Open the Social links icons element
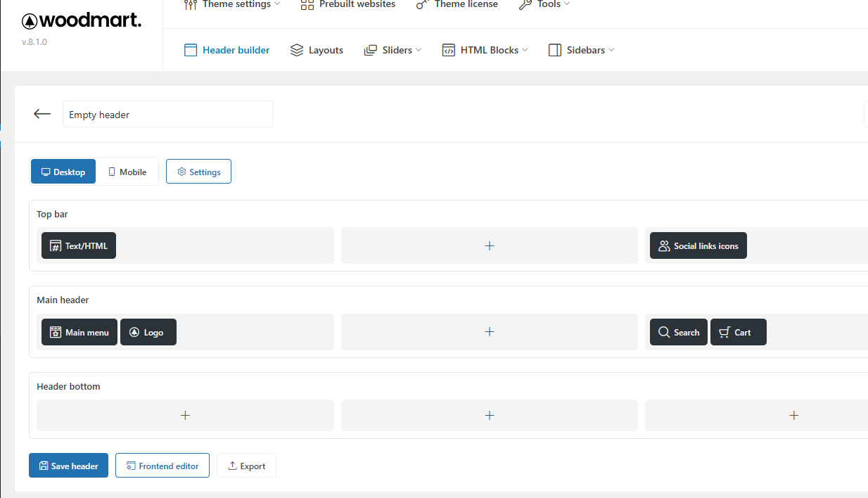This screenshot has width=868, height=498. coord(698,246)
